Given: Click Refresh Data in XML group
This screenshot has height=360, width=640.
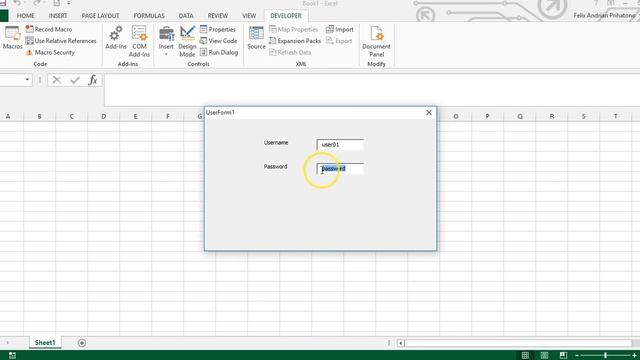Looking at the screenshot, I should point(290,52).
